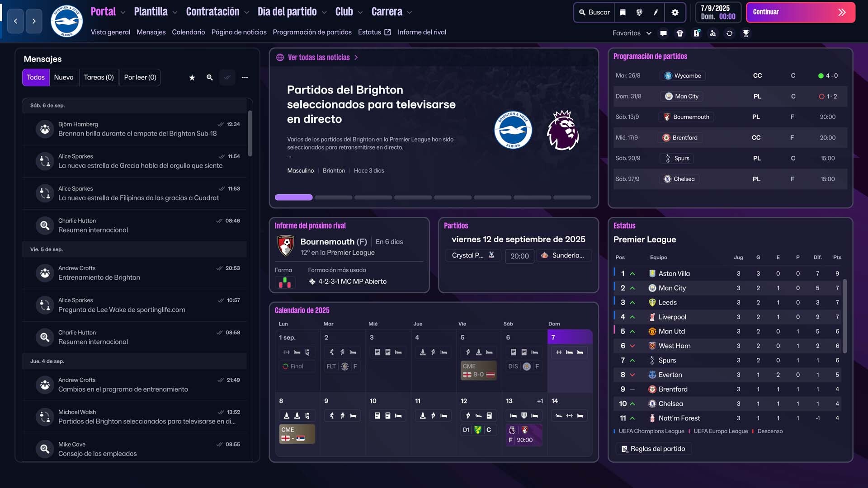Click the scouting person-search shortcut icon
This screenshot has height=488, width=868.
click(x=713, y=33)
